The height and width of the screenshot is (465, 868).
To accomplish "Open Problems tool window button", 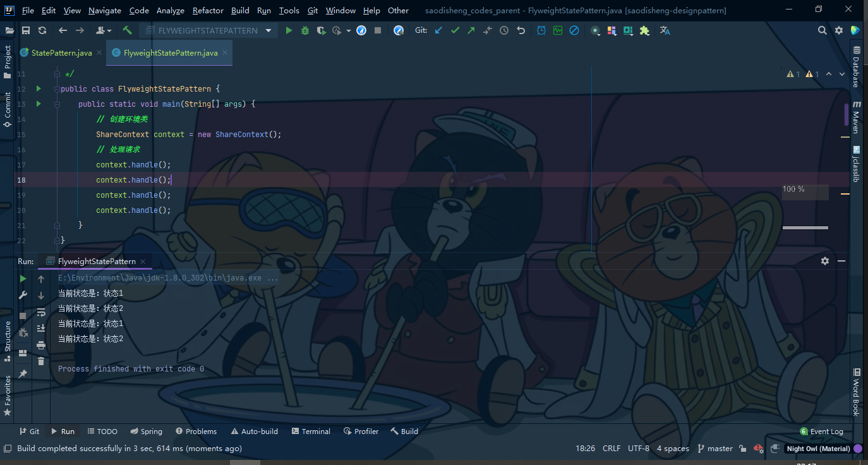I will [x=196, y=432].
